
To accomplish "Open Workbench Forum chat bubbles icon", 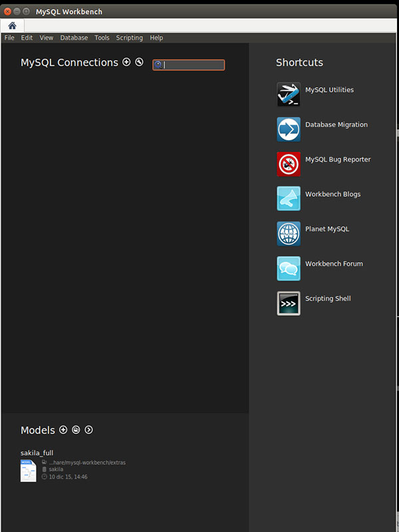I will pyautogui.click(x=289, y=269).
